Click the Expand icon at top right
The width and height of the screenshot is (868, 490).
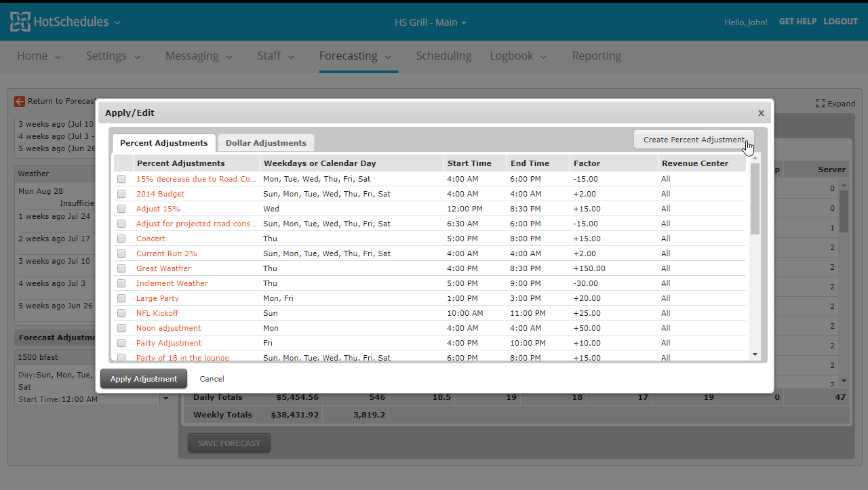click(x=821, y=104)
